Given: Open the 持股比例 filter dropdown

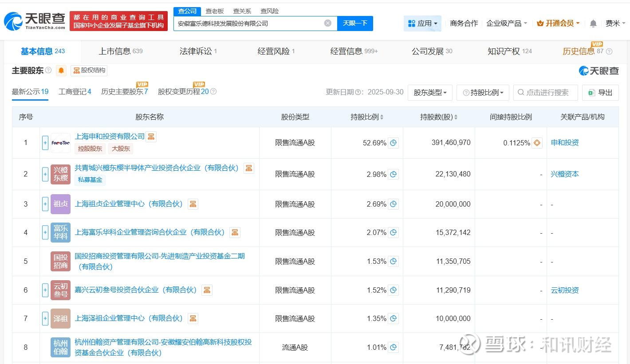Looking at the screenshot, I should coord(484,93).
